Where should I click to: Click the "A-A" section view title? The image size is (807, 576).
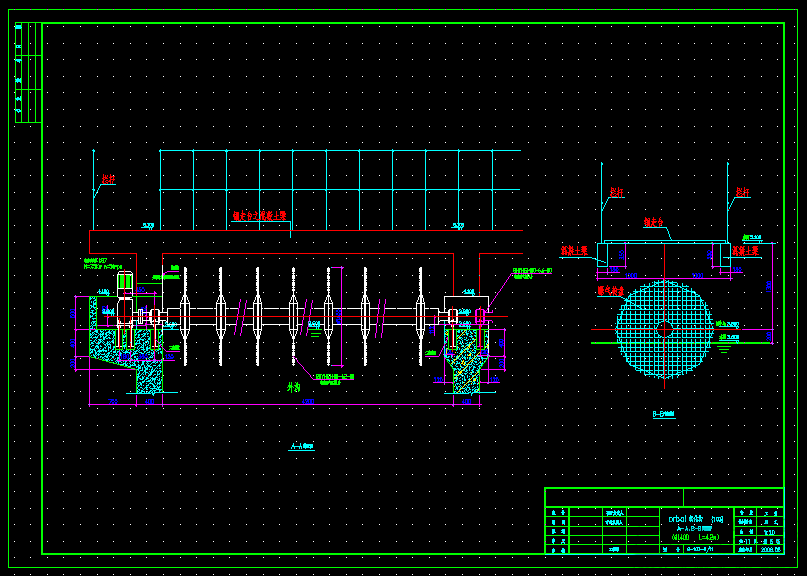pyautogui.click(x=301, y=446)
